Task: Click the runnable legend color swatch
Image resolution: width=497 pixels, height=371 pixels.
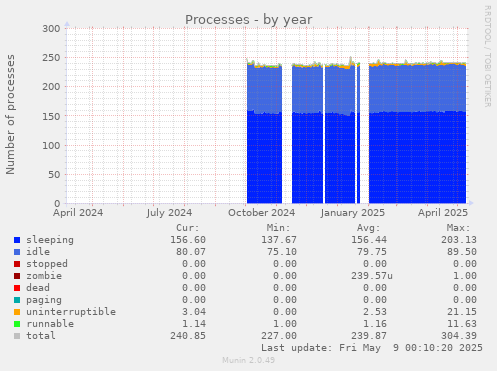Action: point(17,324)
